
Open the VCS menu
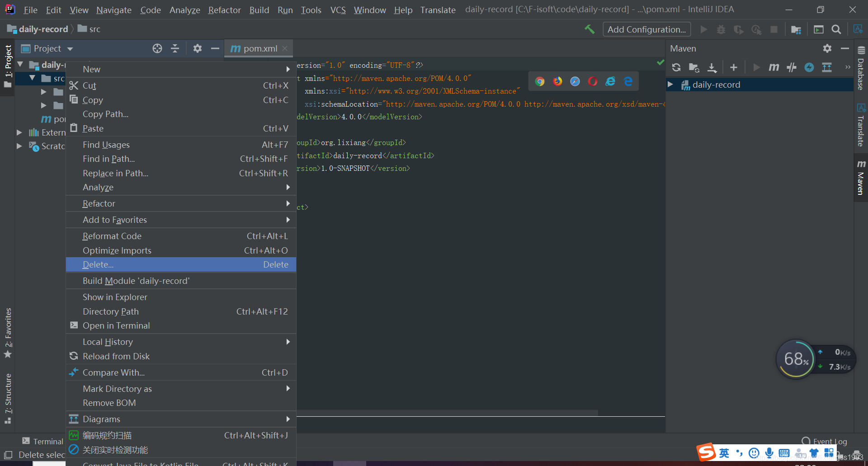pyautogui.click(x=338, y=10)
